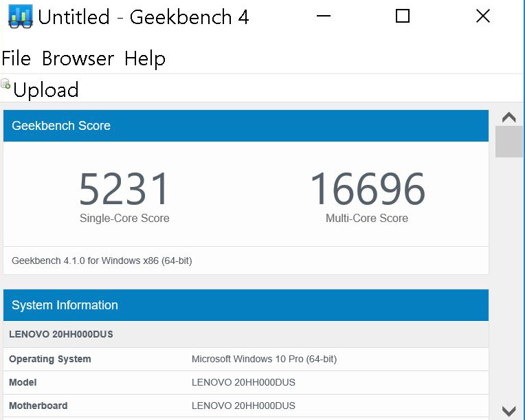Viewport: 525px width, 420px height.
Task: Open the Browser menu
Action: click(78, 58)
